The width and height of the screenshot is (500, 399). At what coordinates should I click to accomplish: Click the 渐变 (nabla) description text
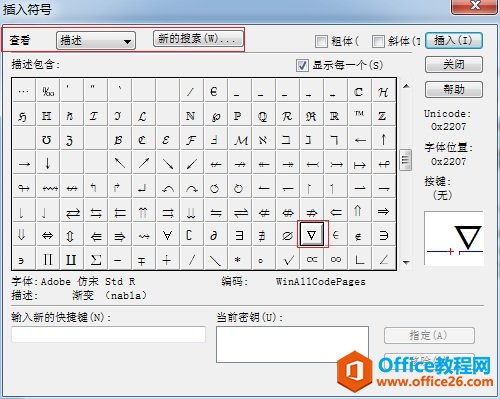coord(109,296)
